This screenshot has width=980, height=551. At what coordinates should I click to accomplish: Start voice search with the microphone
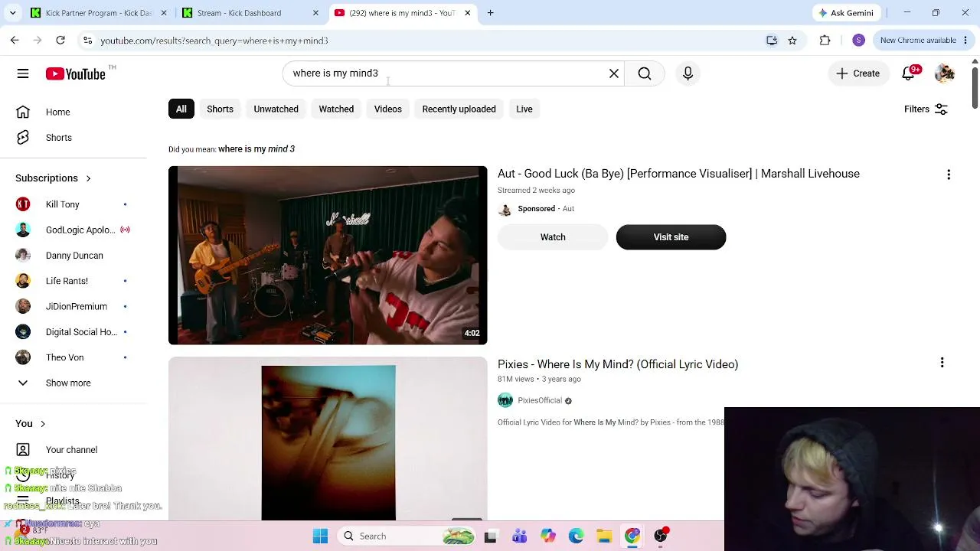pos(688,73)
